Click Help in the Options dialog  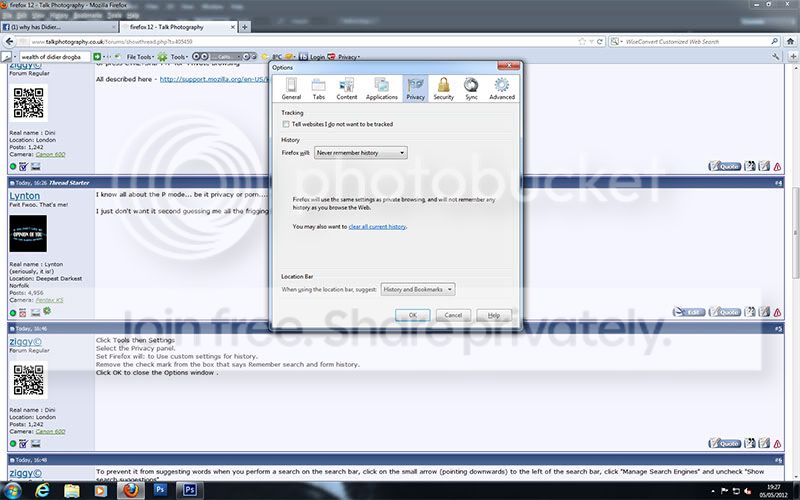493,315
